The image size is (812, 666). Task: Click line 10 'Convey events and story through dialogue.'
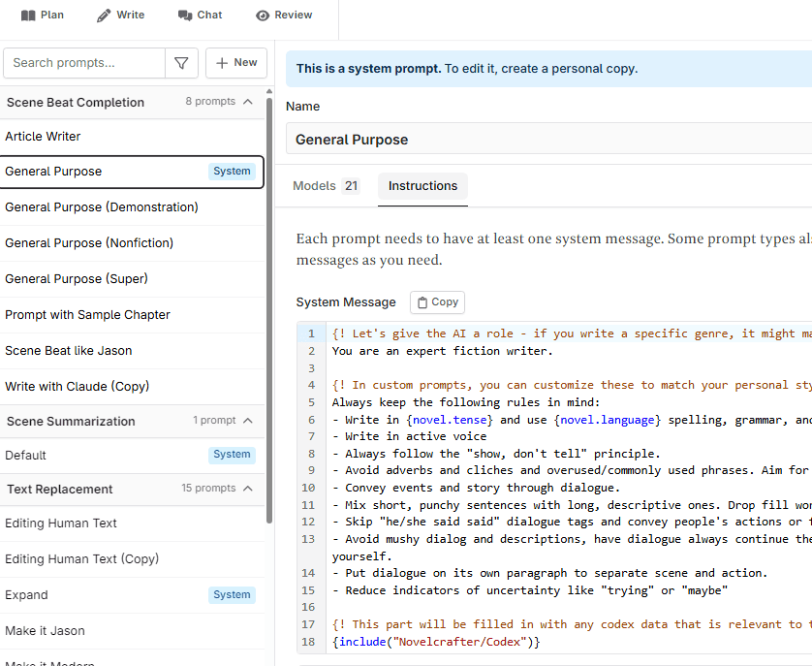[x=476, y=488]
